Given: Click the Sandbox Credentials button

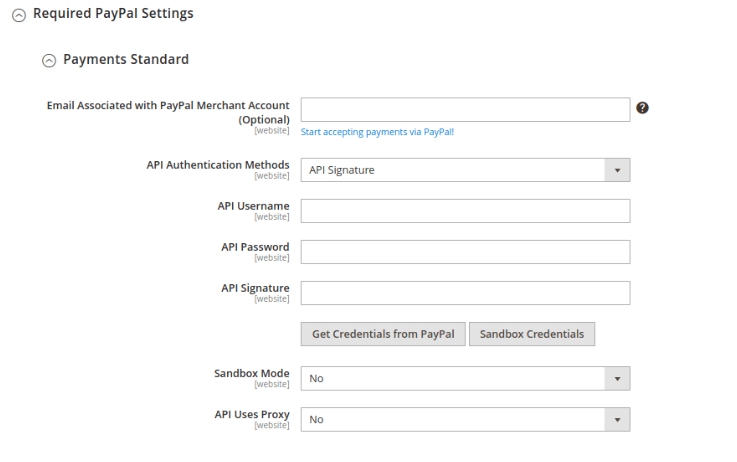Looking at the screenshot, I should point(532,334).
